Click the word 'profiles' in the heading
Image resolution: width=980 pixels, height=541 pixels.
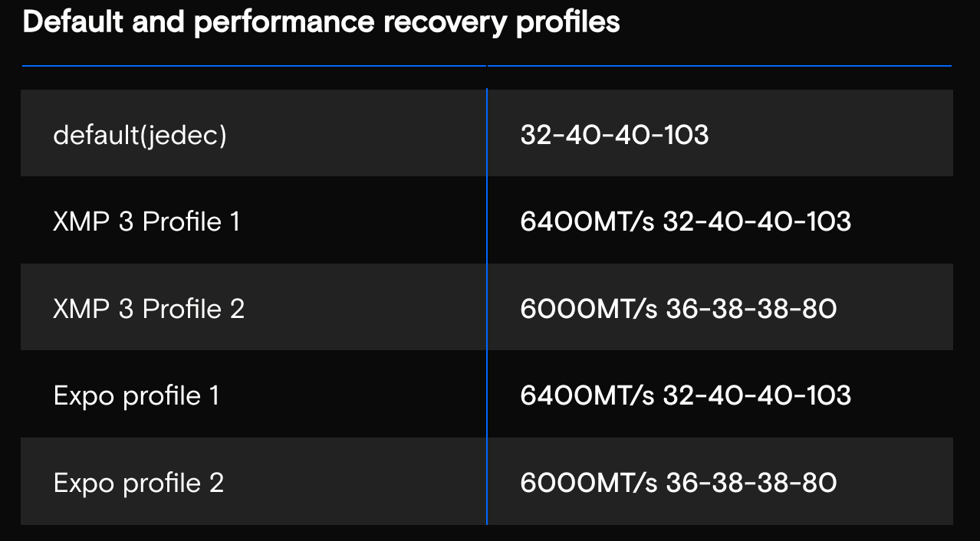tap(567, 23)
